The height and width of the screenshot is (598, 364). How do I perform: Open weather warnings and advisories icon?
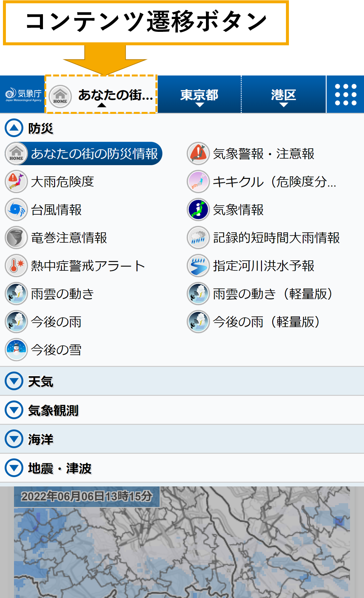coord(198,154)
